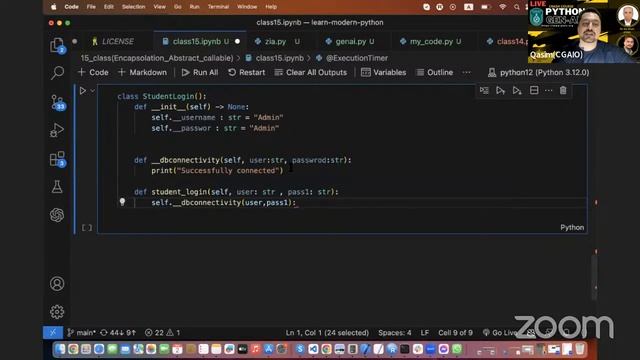Open the Manage gear menu
This screenshot has width=640, height=360.
[57, 312]
